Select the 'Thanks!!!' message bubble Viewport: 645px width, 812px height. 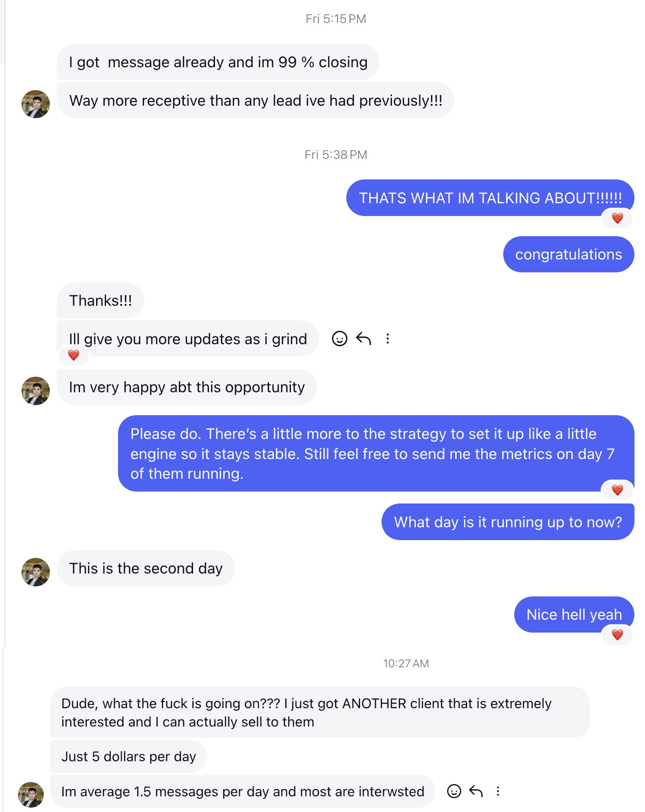coord(100,301)
